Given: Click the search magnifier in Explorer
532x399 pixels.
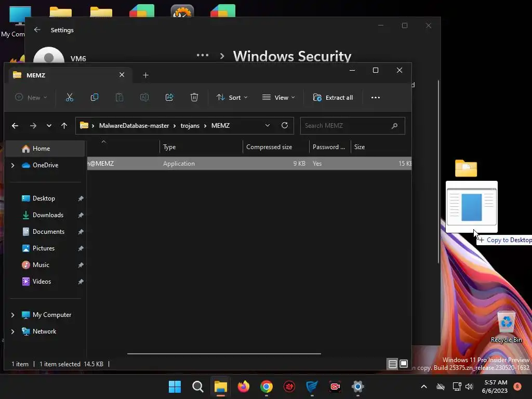Looking at the screenshot, I should click(394, 126).
